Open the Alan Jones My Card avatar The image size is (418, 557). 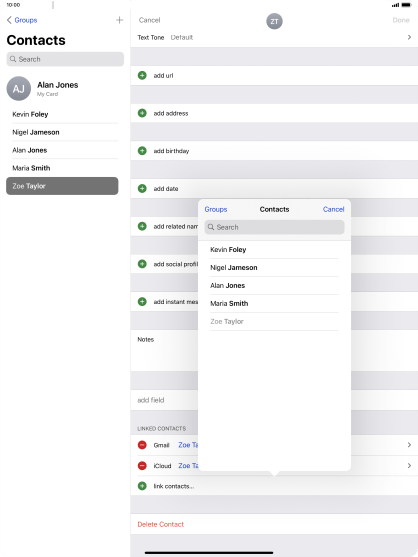[18, 88]
